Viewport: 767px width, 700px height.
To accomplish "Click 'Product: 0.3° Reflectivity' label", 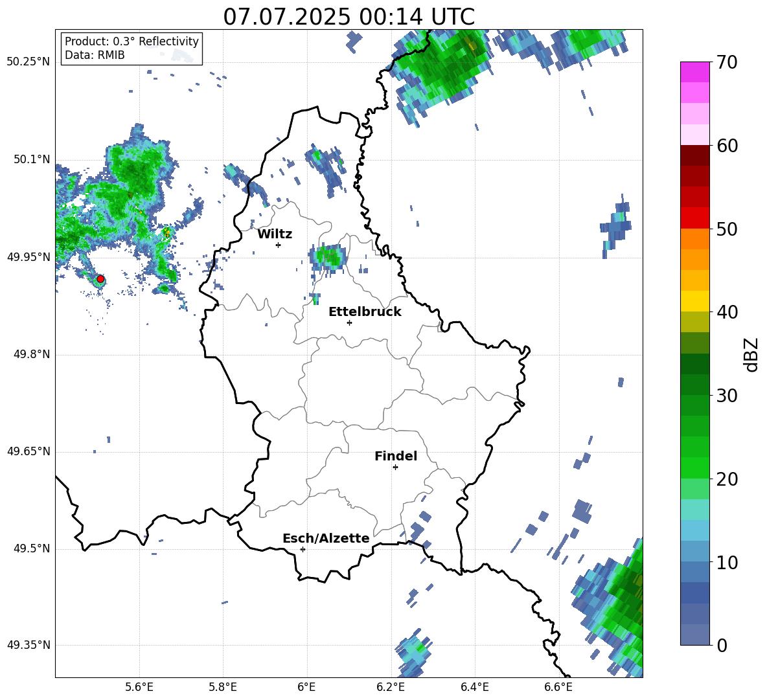I will 132,41.
